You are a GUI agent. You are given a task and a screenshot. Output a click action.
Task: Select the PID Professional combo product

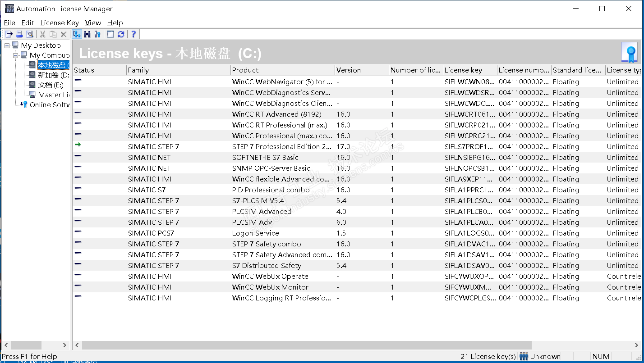pyautogui.click(x=271, y=190)
